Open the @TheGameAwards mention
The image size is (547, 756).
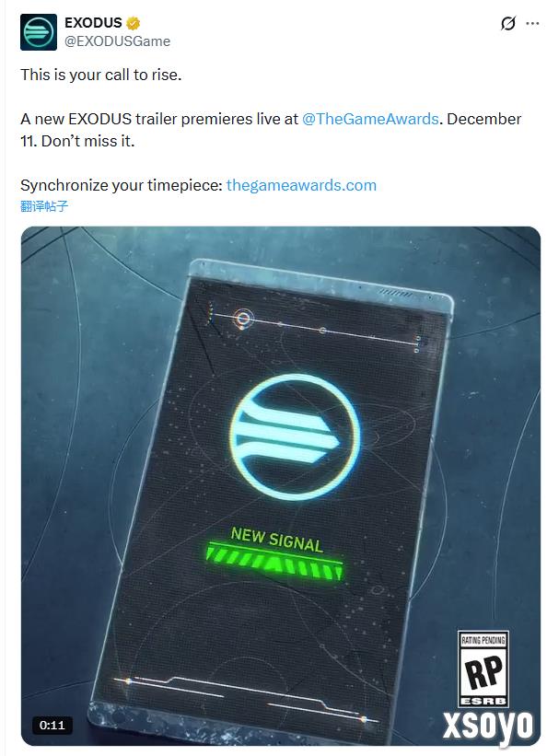(x=370, y=119)
